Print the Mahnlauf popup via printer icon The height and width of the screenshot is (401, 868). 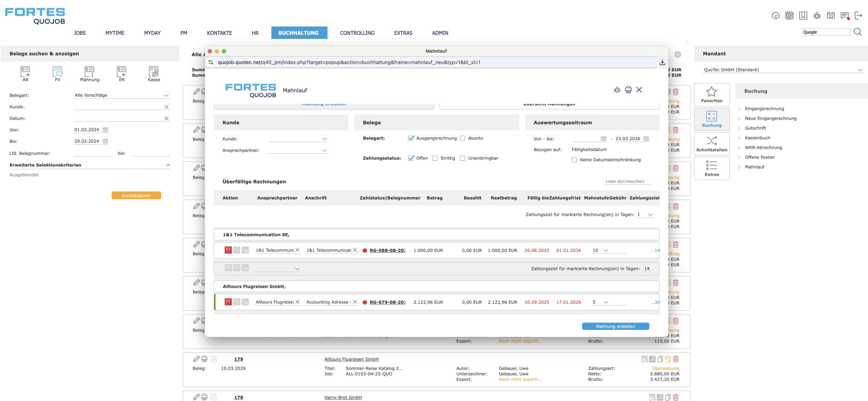628,90
